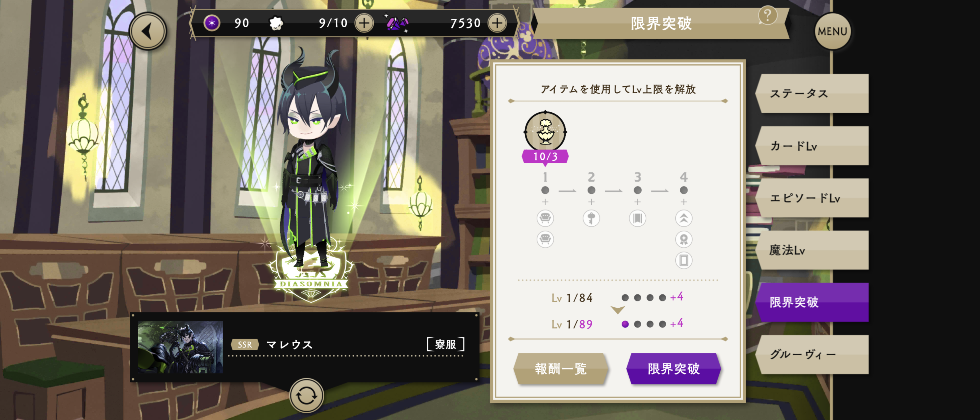Open the help question mark icon
Viewport: 980px width, 420px height.
click(767, 16)
